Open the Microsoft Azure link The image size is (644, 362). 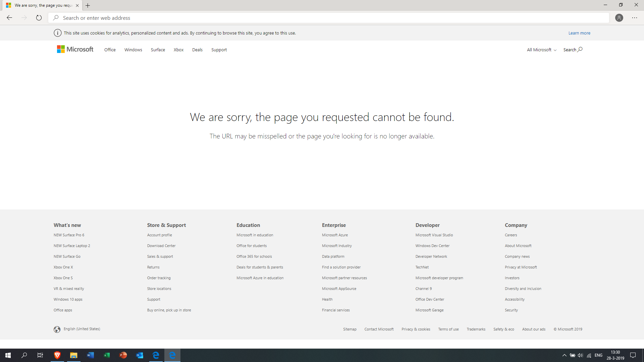[x=335, y=235]
